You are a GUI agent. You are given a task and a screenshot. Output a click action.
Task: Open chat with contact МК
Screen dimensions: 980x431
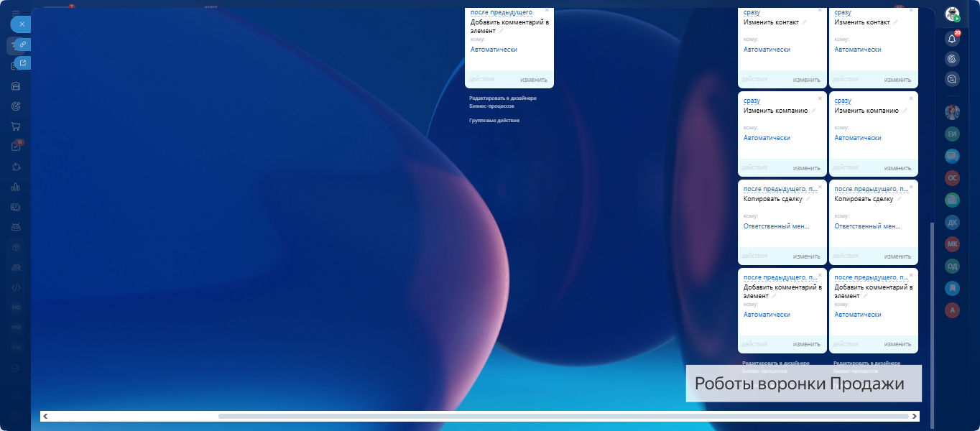[953, 244]
